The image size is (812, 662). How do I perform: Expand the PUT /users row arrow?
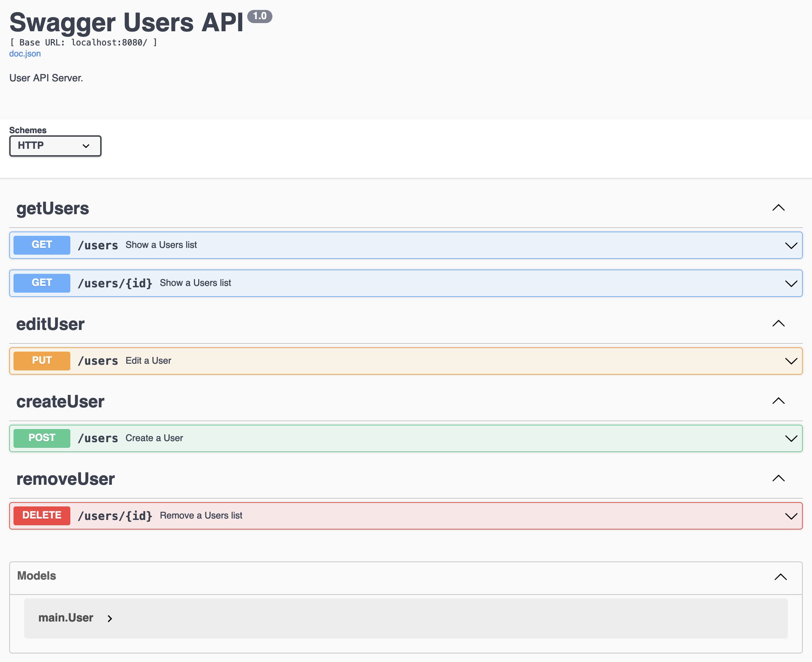pos(791,361)
